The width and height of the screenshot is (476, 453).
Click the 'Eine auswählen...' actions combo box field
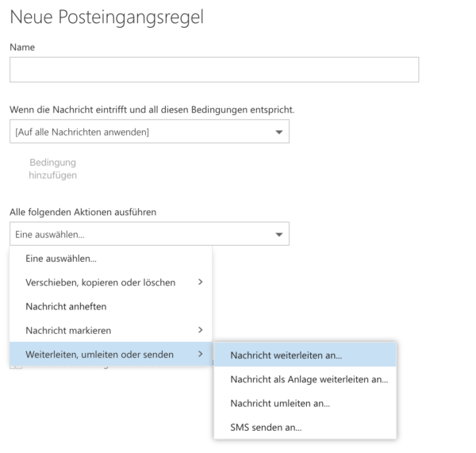[x=143, y=234]
